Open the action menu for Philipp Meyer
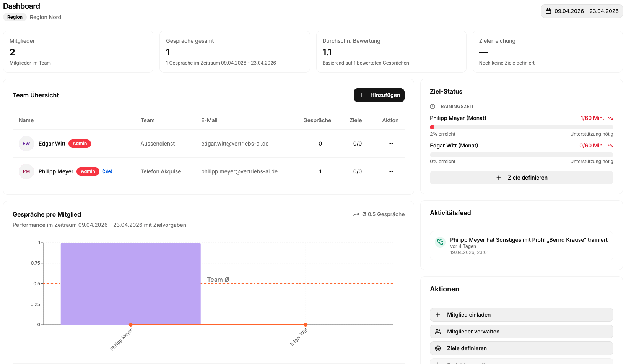 (x=390, y=171)
